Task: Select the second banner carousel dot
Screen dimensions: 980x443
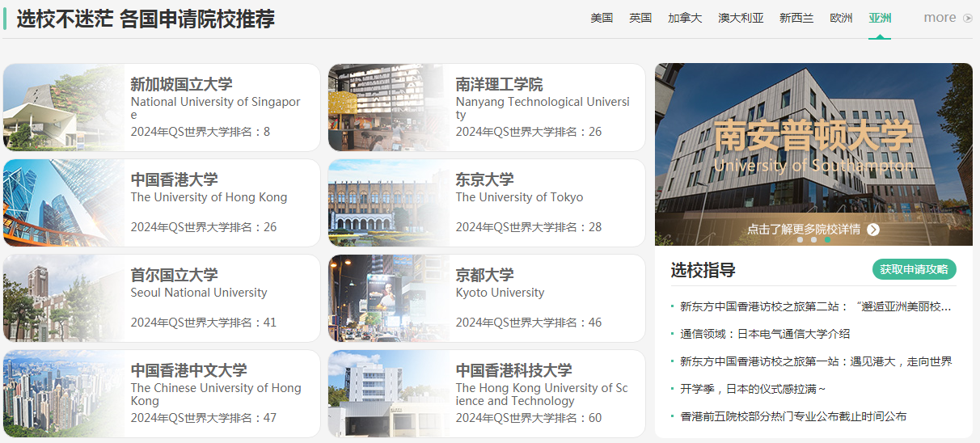Action: coord(813,240)
